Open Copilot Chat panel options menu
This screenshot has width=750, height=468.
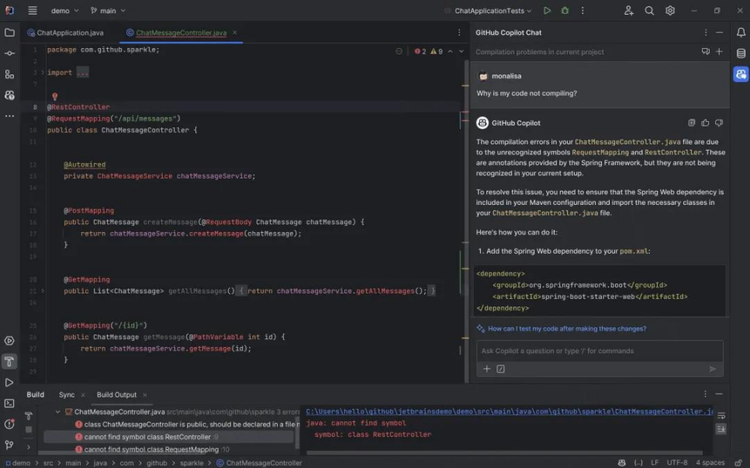[x=706, y=33]
